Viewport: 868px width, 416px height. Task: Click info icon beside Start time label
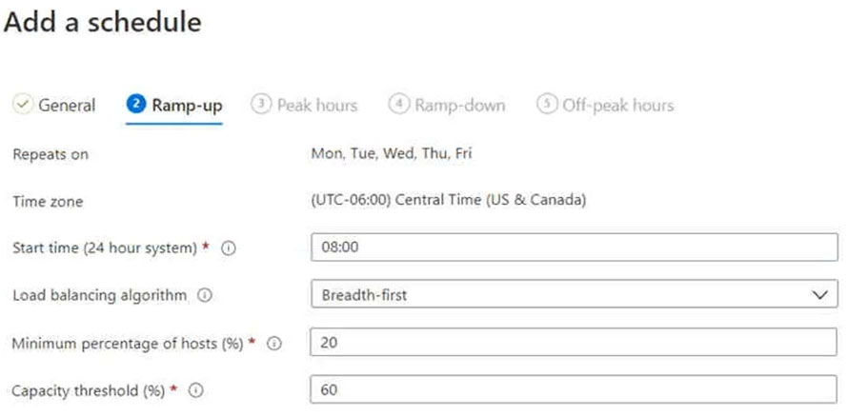(x=228, y=248)
